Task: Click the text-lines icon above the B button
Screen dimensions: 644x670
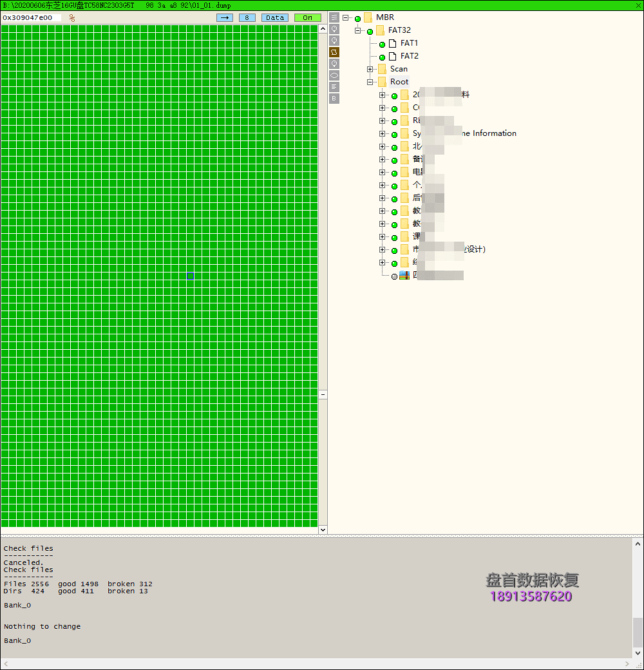Action: click(334, 87)
